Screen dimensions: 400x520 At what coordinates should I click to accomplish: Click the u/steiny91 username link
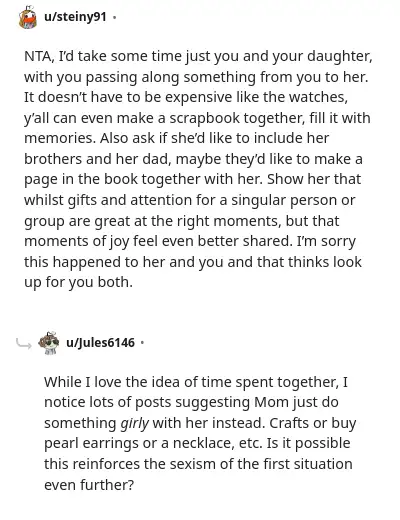75,16
